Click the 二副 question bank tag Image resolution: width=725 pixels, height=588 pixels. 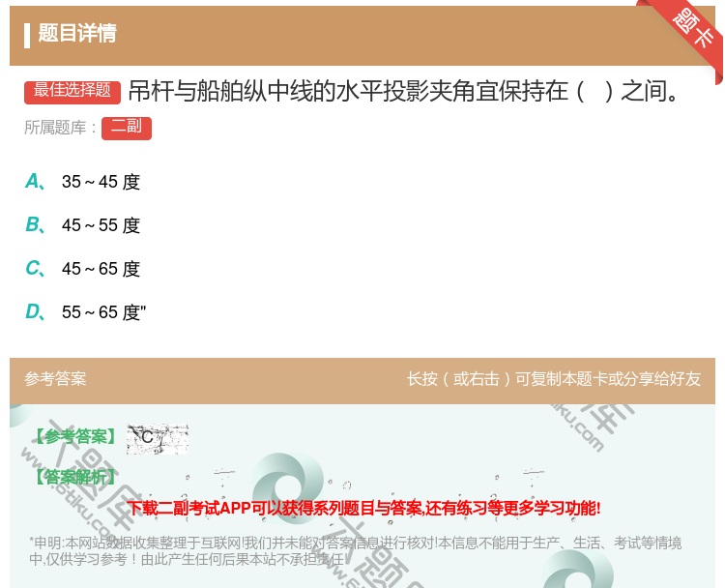coord(127,129)
